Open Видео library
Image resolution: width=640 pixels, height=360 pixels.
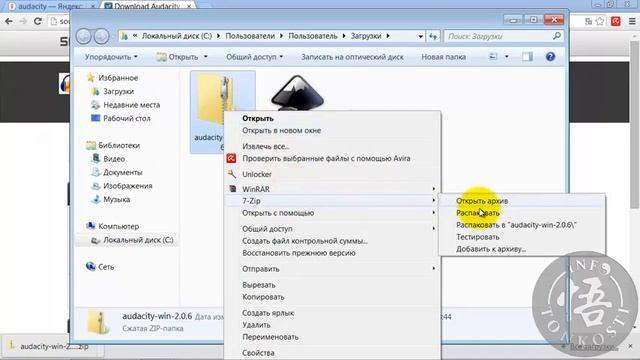[x=114, y=159]
